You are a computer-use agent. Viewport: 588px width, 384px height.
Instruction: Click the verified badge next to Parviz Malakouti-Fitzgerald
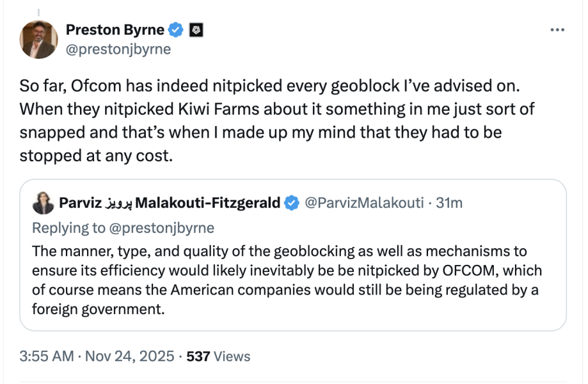point(292,203)
